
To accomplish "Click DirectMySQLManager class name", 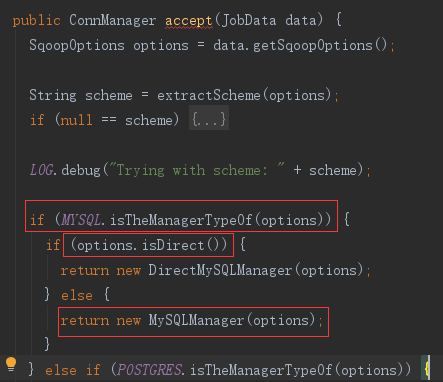I will coord(220,270).
